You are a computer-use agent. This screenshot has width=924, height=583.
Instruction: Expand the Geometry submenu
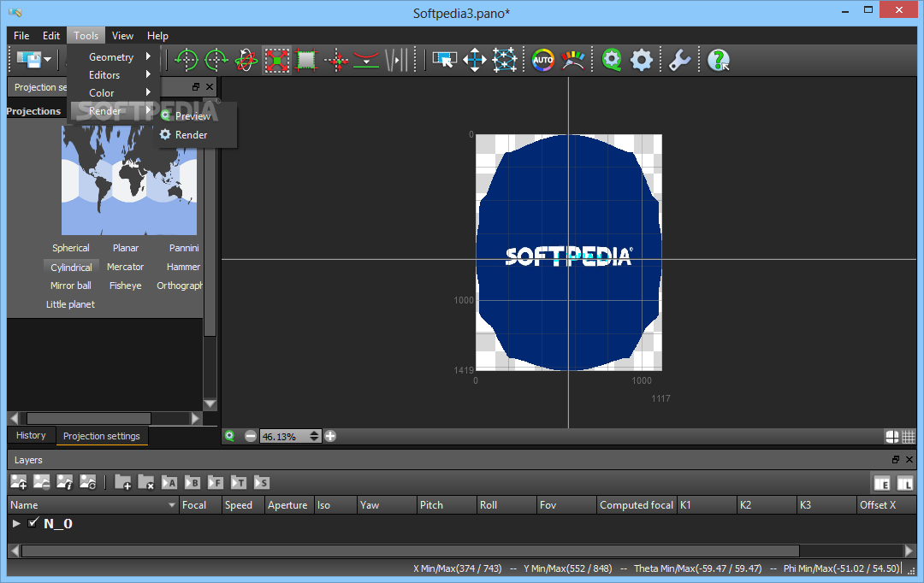(115, 57)
